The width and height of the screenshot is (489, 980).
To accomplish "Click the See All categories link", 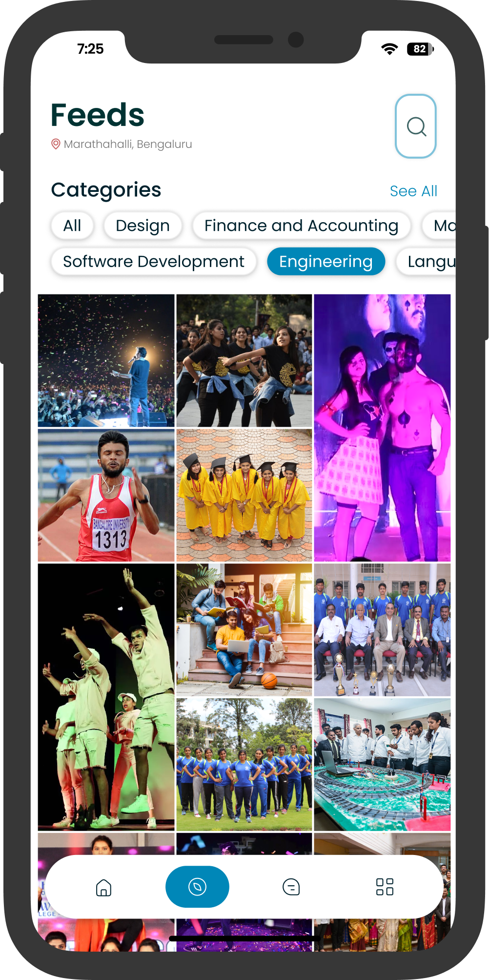I will tap(413, 191).
